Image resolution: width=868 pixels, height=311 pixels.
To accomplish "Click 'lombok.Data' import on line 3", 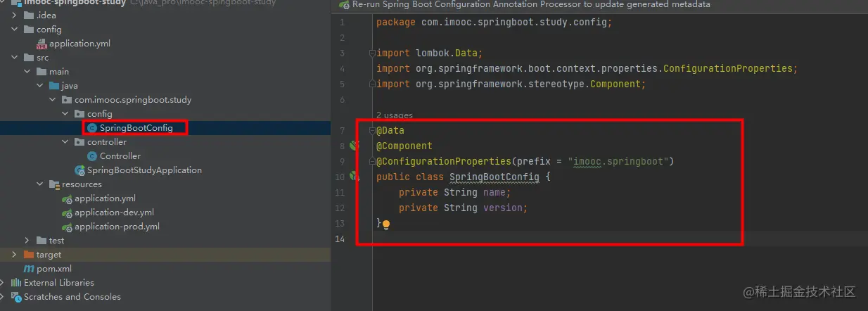I will 447,53.
